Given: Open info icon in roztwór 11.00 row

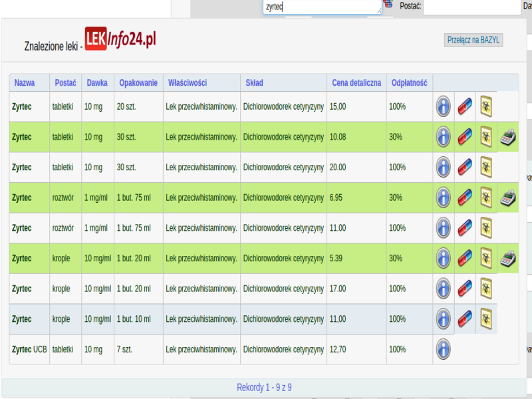Looking at the screenshot, I should [443, 227].
